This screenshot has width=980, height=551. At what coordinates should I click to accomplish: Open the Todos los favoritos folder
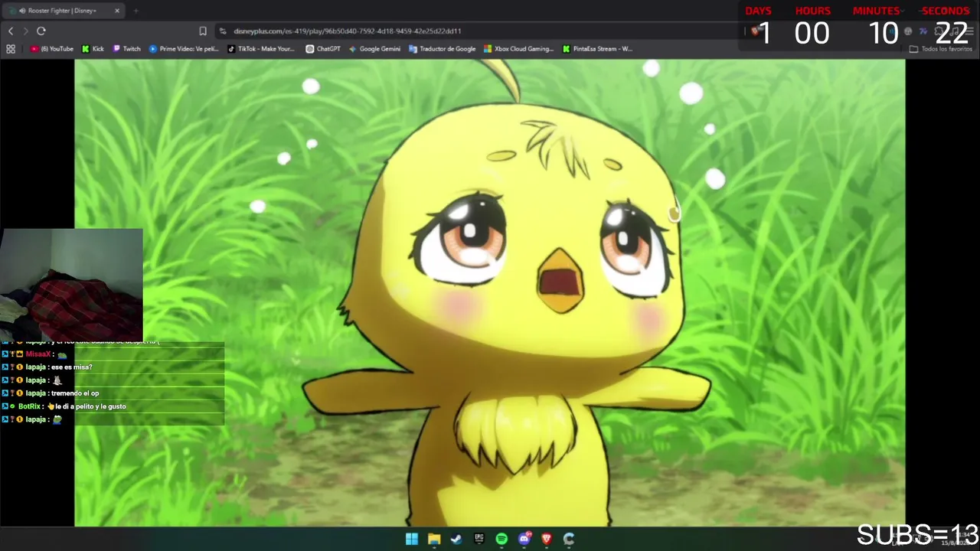(x=941, y=49)
